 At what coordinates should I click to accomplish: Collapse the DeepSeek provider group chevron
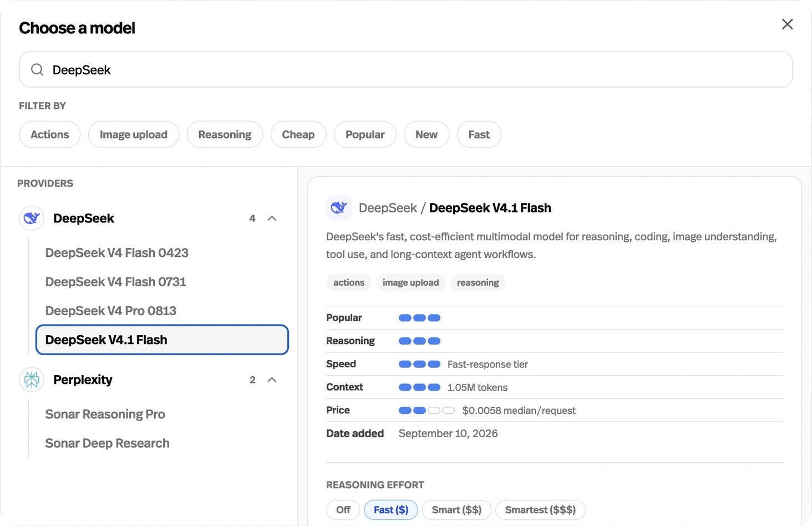[272, 219]
